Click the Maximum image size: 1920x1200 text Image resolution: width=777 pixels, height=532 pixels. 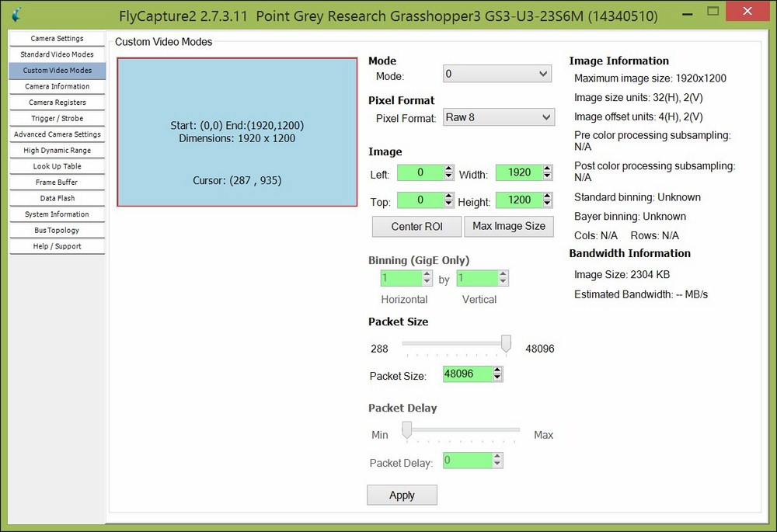tap(650, 78)
